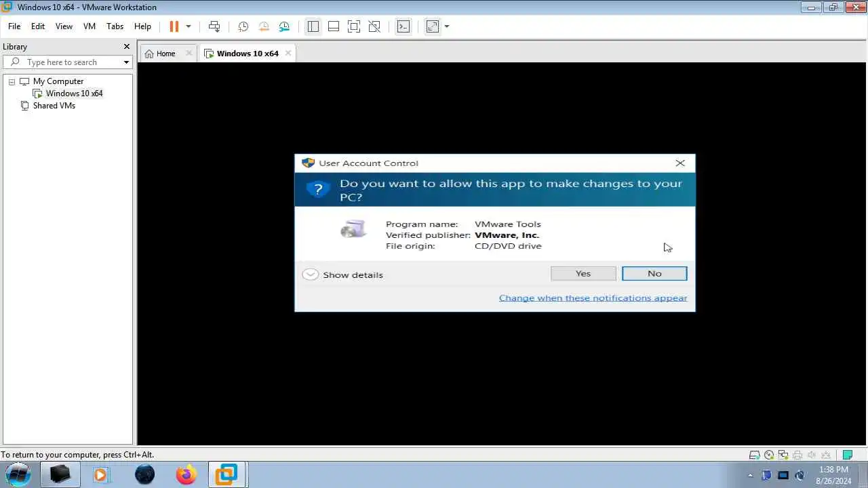This screenshot has width=868, height=488.
Task: Click the USB device status icon
Action: (827, 455)
